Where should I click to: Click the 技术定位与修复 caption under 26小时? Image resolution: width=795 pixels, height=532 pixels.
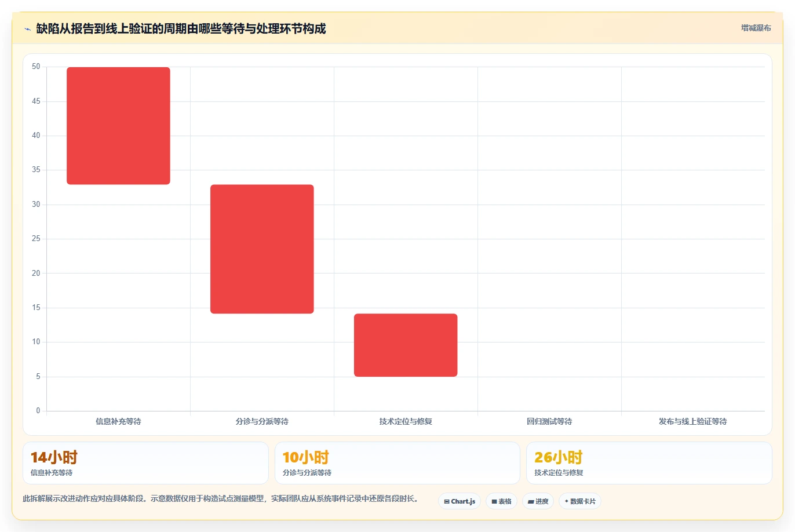click(x=559, y=473)
